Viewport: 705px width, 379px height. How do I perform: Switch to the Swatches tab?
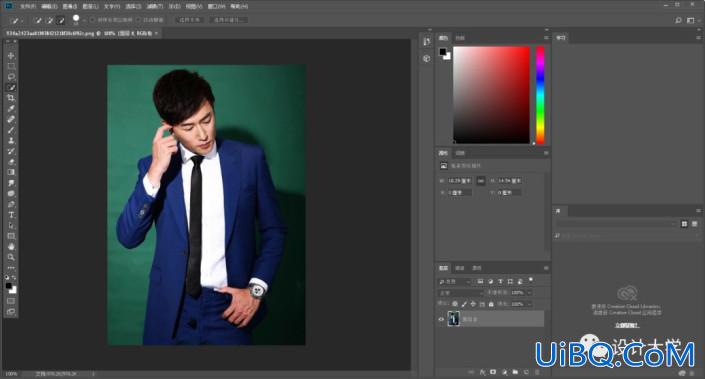460,38
